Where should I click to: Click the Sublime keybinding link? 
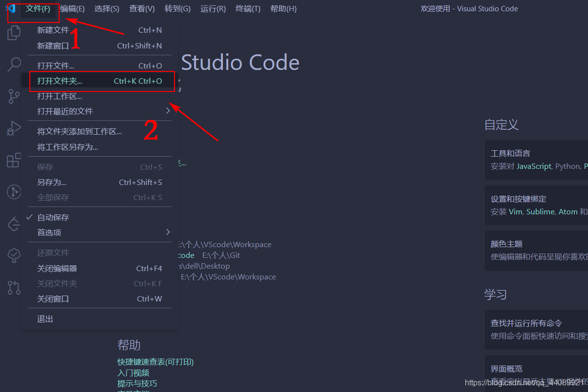540,212
